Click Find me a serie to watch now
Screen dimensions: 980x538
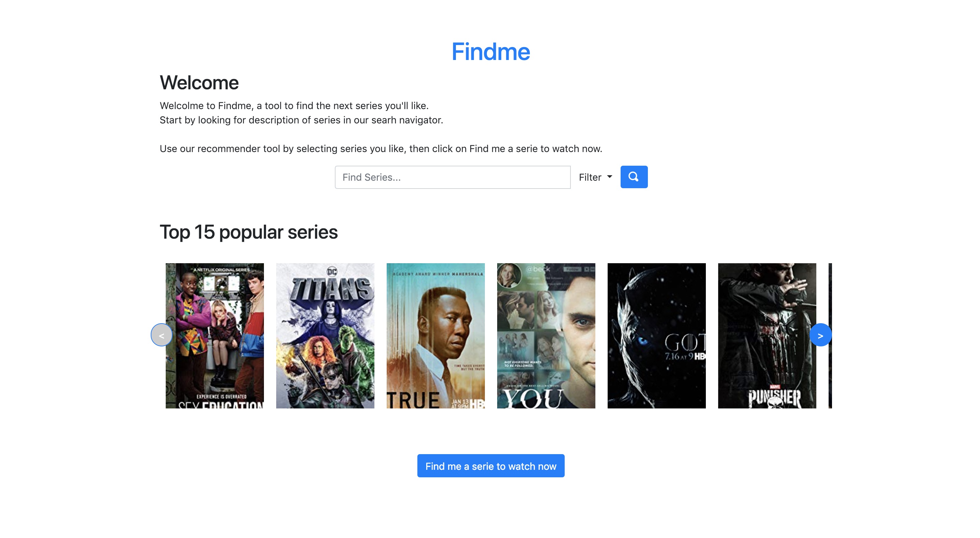pos(490,466)
